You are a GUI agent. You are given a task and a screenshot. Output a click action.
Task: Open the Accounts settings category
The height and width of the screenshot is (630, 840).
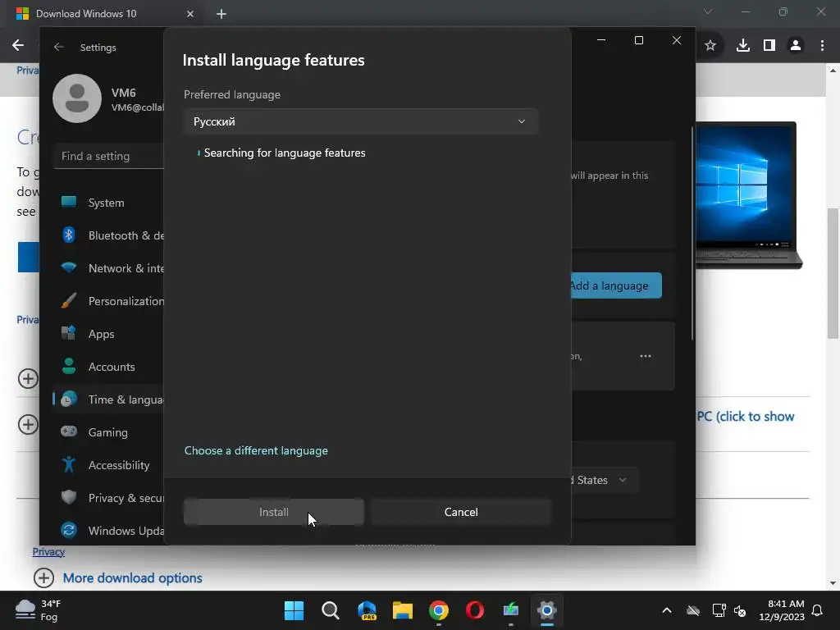point(109,367)
